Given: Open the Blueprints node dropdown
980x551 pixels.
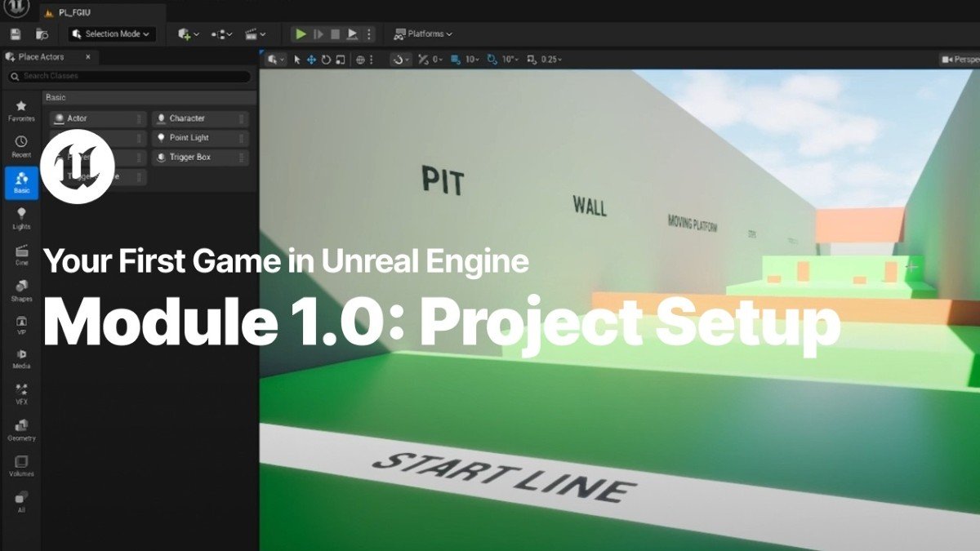Looking at the screenshot, I should coord(222,34).
